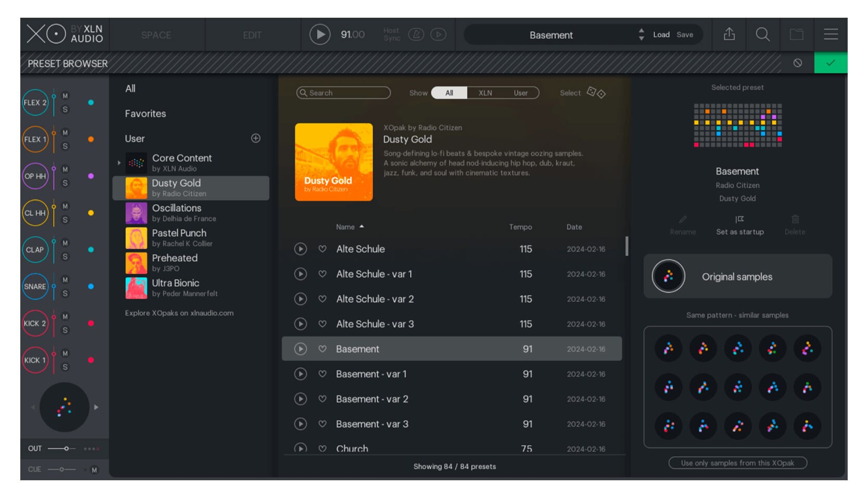Viewport: 868px width, 498px height.
Task: Open Explore XOpaks on xlnaudio.com link
Action: (x=179, y=313)
